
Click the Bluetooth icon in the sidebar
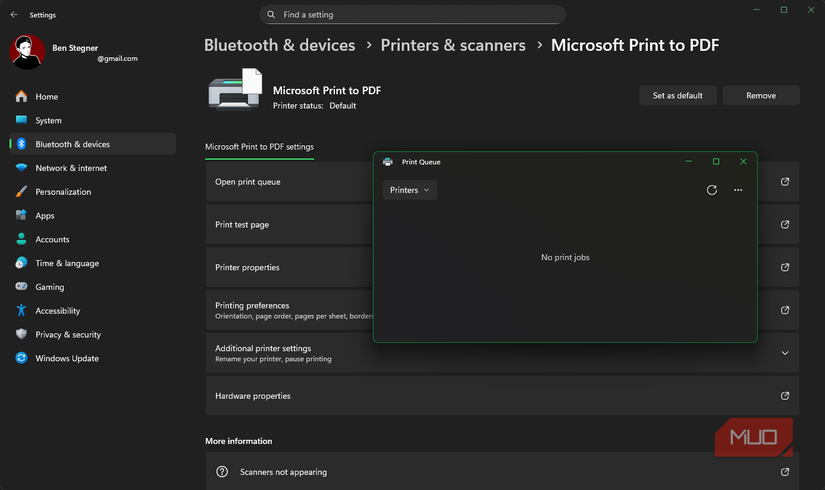[x=21, y=144]
